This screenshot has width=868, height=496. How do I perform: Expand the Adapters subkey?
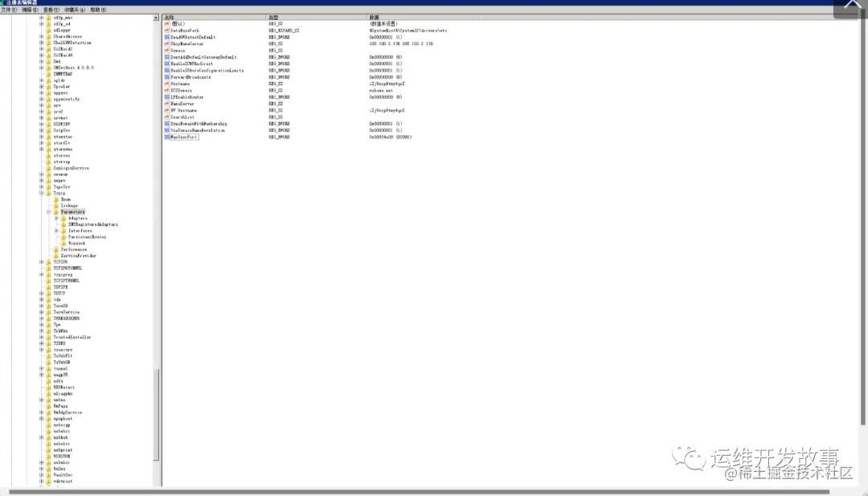(56, 218)
